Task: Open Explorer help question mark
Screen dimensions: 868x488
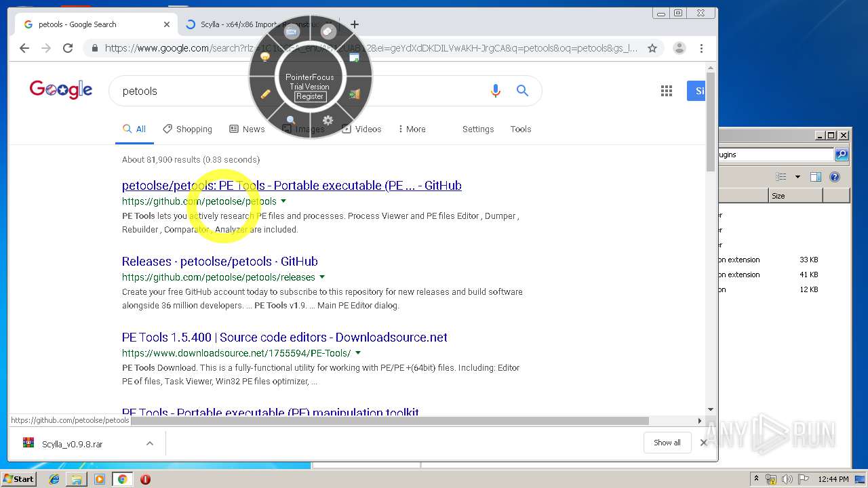Action: click(x=835, y=177)
